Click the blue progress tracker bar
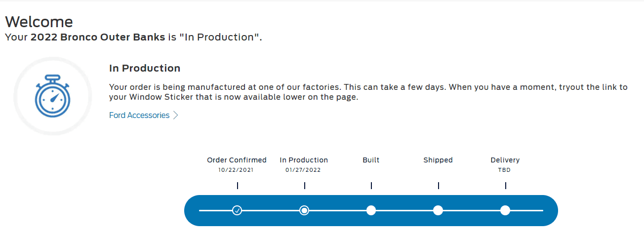The width and height of the screenshot is (644, 237). tap(371, 211)
